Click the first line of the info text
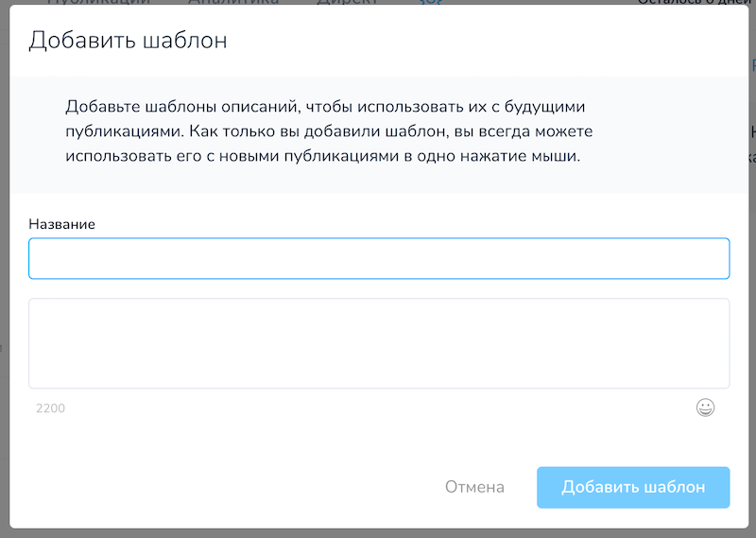756x538 pixels. [x=326, y=107]
